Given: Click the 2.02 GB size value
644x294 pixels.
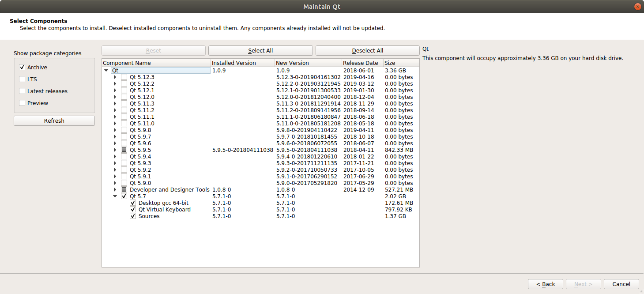Looking at the screenshot, I should coord(395,196).
